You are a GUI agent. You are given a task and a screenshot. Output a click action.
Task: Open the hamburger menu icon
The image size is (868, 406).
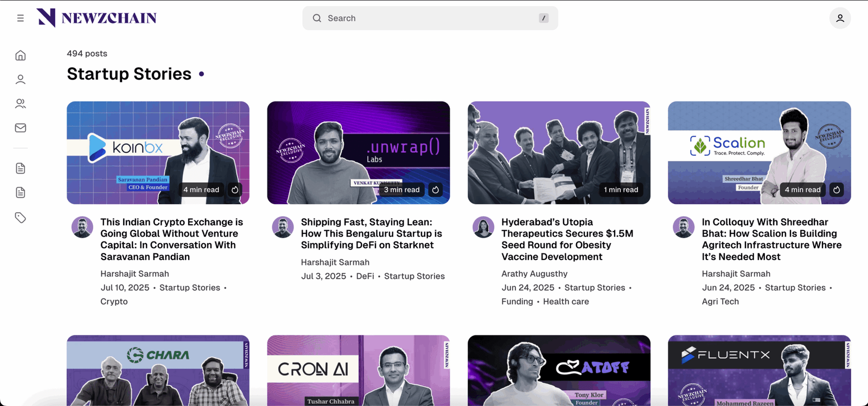21,18
